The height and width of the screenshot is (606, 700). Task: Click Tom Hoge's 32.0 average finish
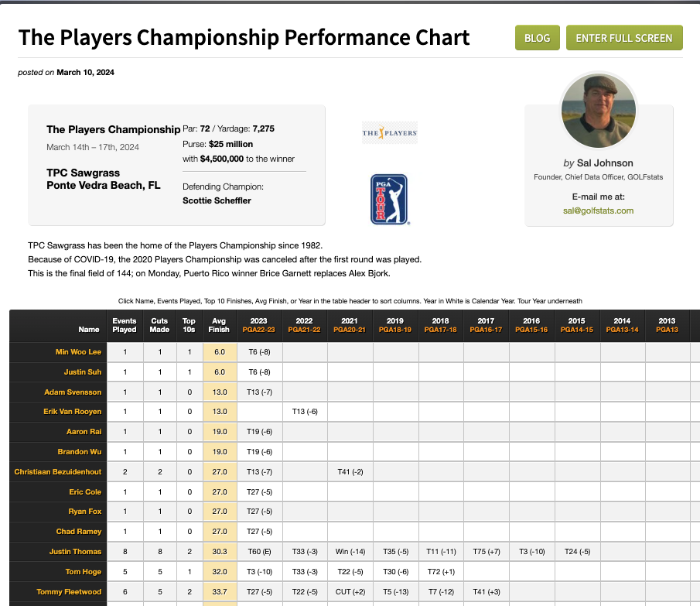pos(220,572)
